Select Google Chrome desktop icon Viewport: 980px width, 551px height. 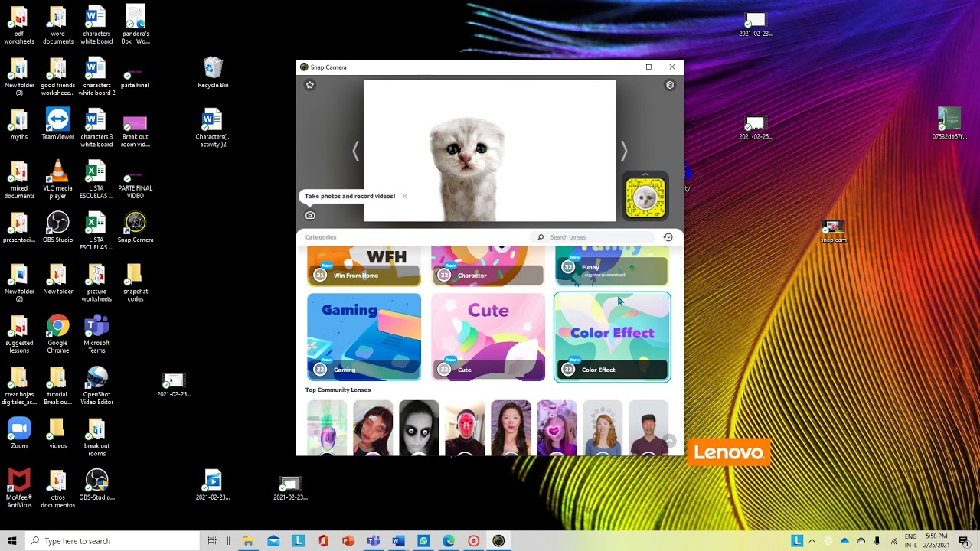point(58,333)
